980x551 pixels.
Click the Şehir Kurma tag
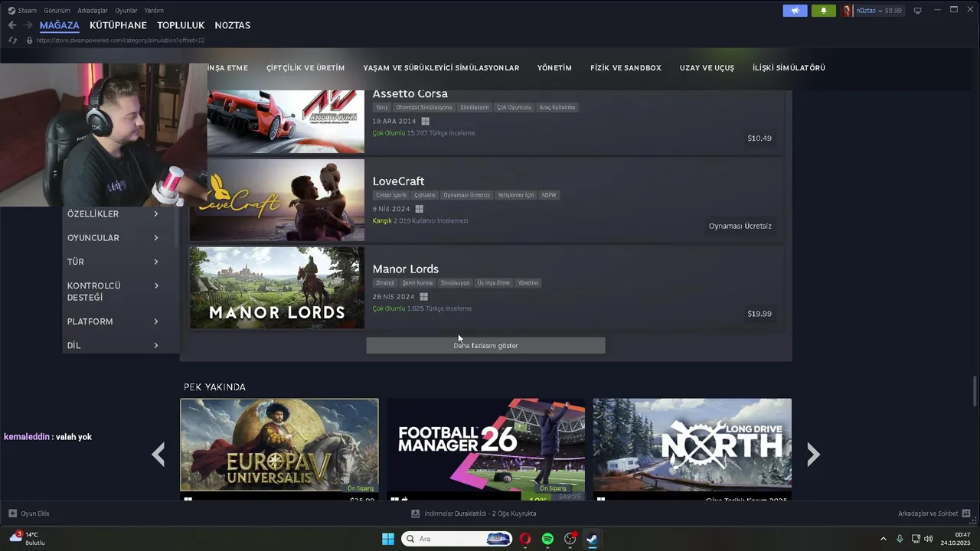[418, 283]
